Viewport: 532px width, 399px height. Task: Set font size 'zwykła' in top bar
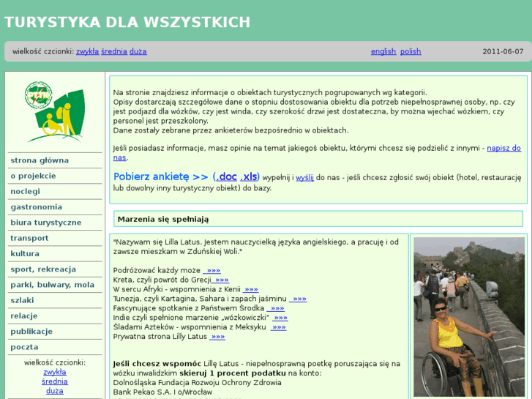coord(87,52)
